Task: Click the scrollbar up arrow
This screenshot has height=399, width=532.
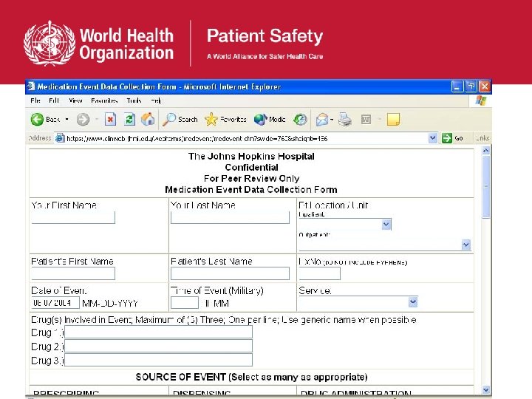Action: click(x=486, y=150)
